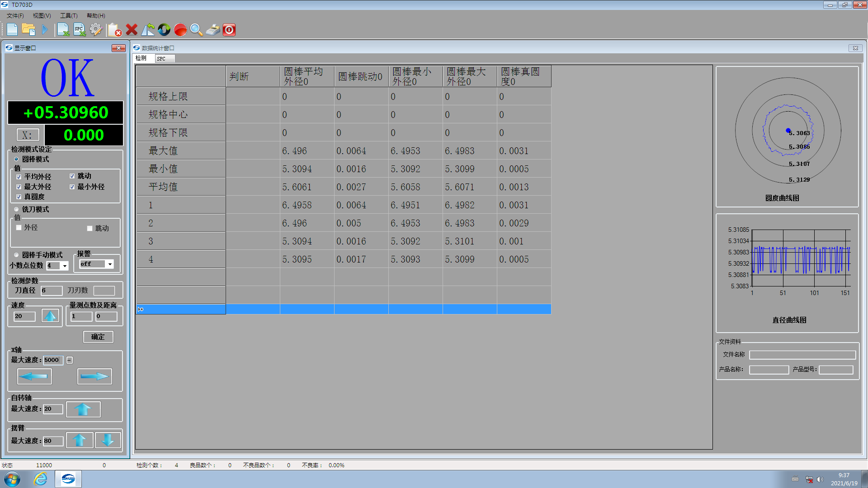Open the 工具(T) menu
Image resolution: width=868 pixels, height=488 pixels.
coord(69,16)
